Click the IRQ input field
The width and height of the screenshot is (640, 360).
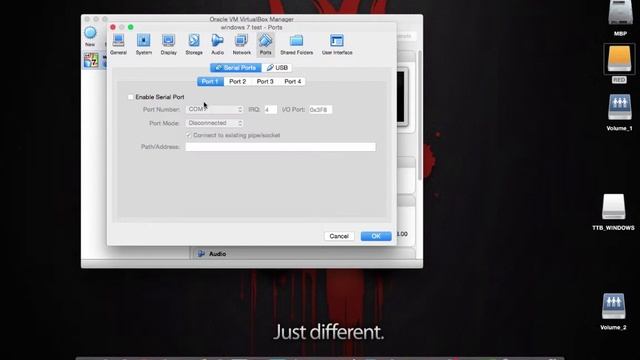click(x=270, y=109)
